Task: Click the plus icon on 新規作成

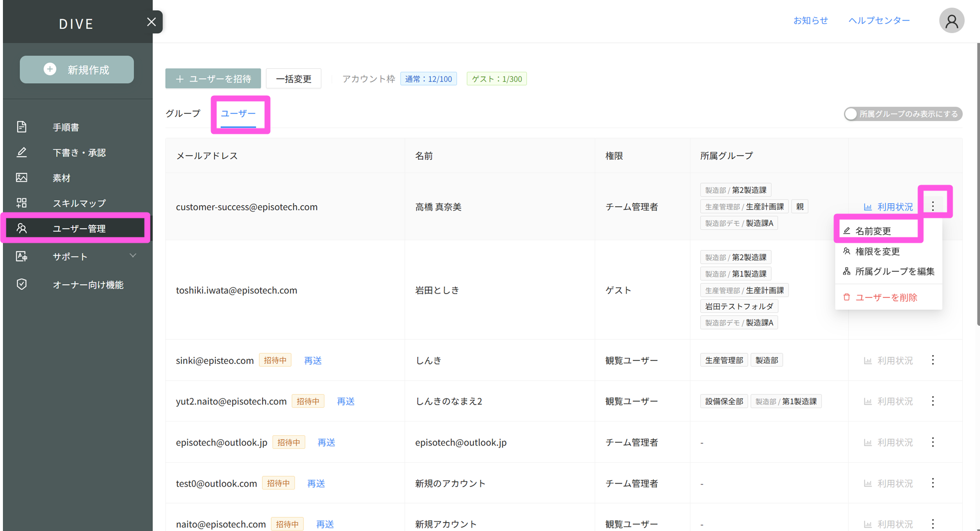Action: click(x=50, y=69)
